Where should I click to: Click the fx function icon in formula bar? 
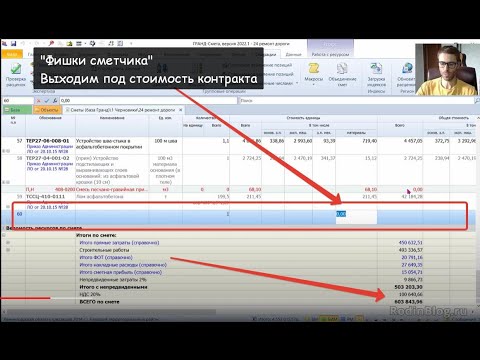tap(55, 100)
